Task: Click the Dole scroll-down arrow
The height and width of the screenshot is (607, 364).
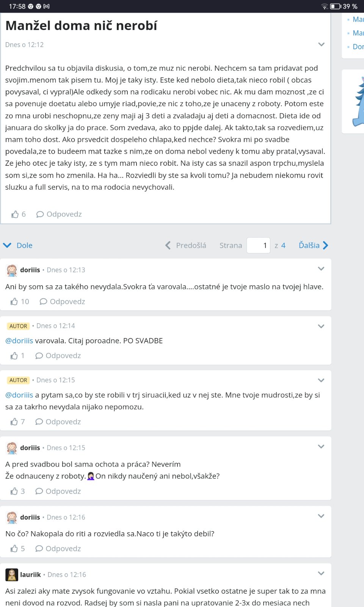Action: pyautogui.click(x=7, y=245)
